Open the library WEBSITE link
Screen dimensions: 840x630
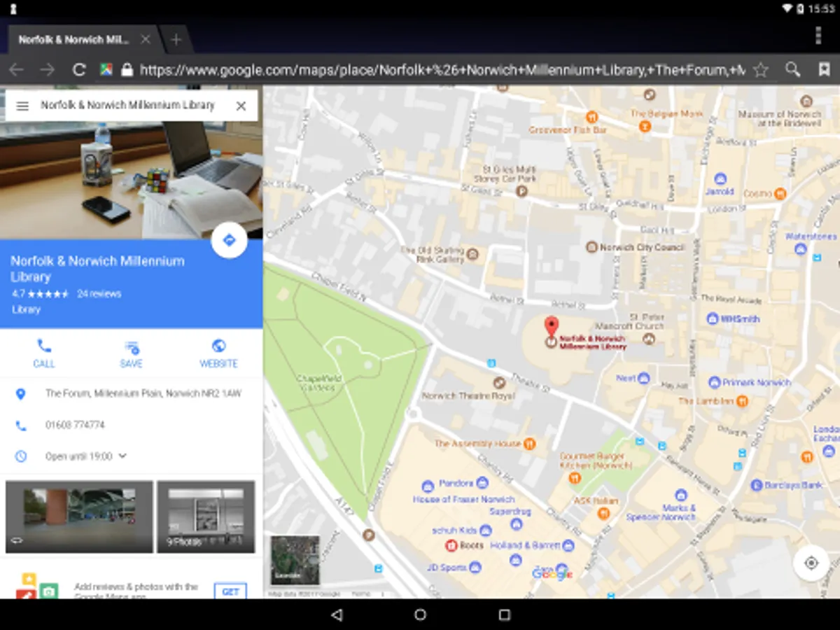[x=218, y=353]
